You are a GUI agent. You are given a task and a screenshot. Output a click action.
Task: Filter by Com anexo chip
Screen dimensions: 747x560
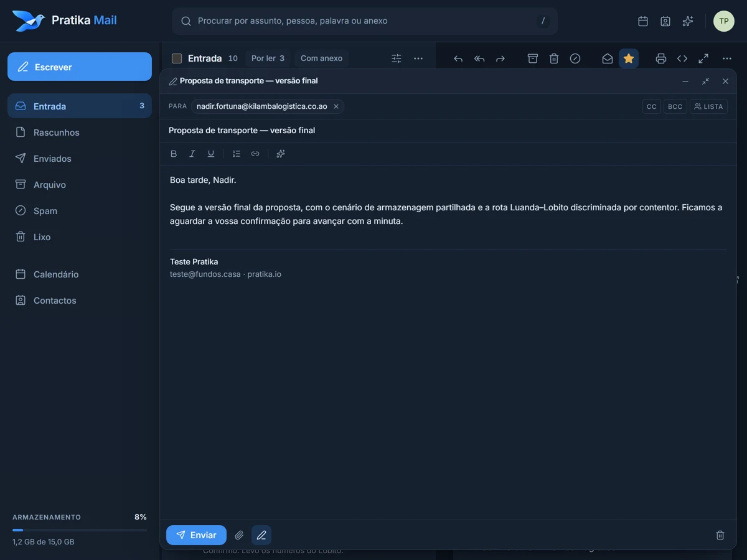pyautogui.click(x=321, y=58)
